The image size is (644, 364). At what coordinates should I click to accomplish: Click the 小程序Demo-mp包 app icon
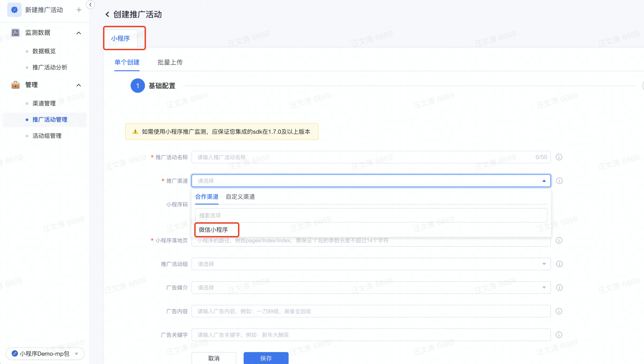pyautogui.click(x=15, y=353)
